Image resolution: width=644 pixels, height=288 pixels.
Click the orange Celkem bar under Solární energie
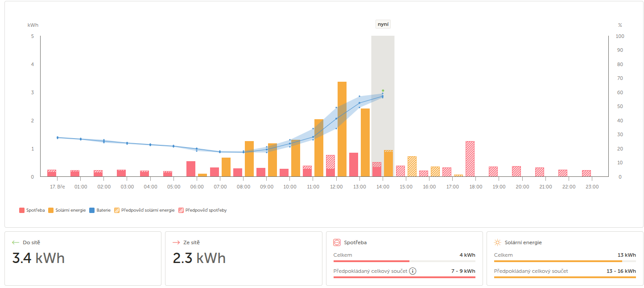[x=557, y=261]
